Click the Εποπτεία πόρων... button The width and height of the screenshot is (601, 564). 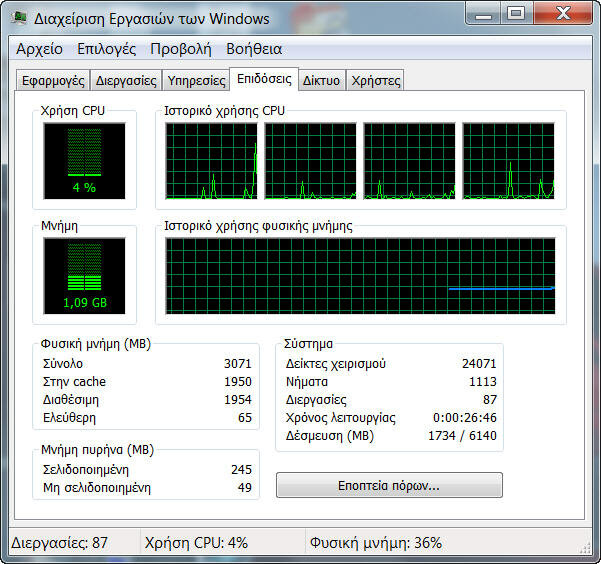point(389,485)
